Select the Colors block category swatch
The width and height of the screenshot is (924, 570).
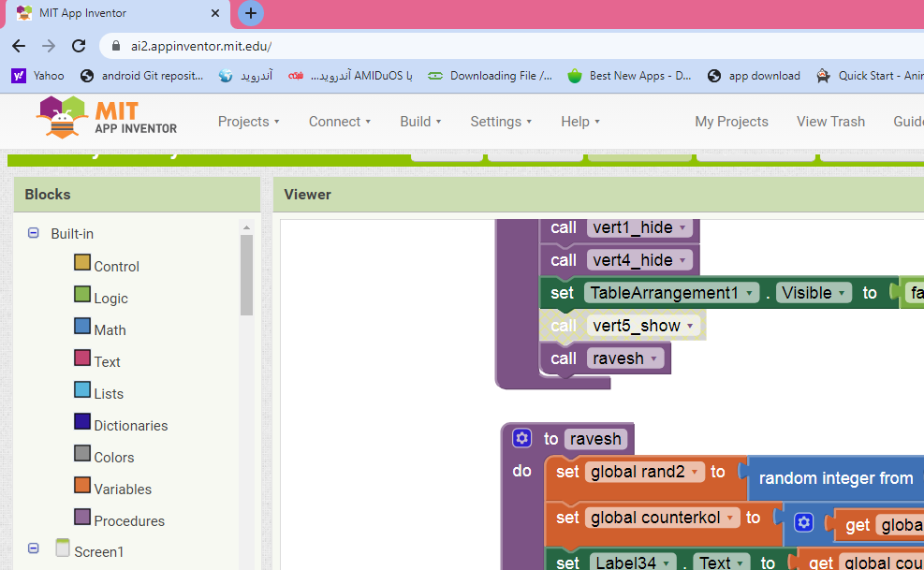point(82,454)
